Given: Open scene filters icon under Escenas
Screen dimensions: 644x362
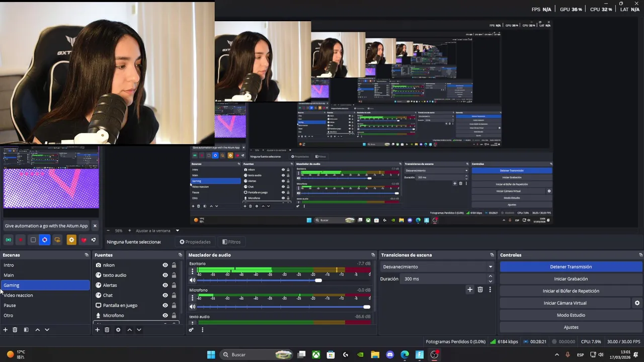Looking at the screenshot, I should click(x=26, y=330).
